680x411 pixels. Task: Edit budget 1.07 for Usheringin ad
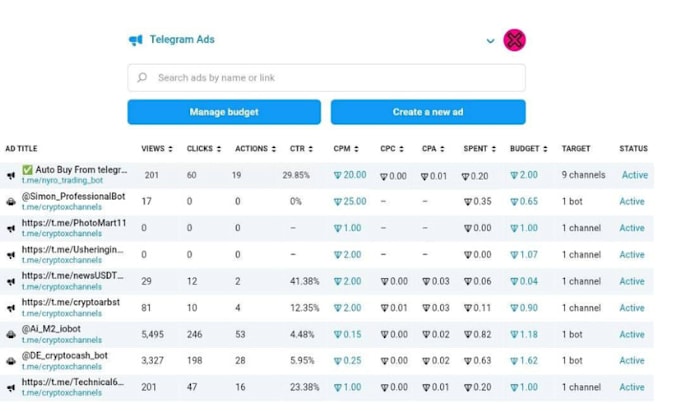tap(524, 255)
